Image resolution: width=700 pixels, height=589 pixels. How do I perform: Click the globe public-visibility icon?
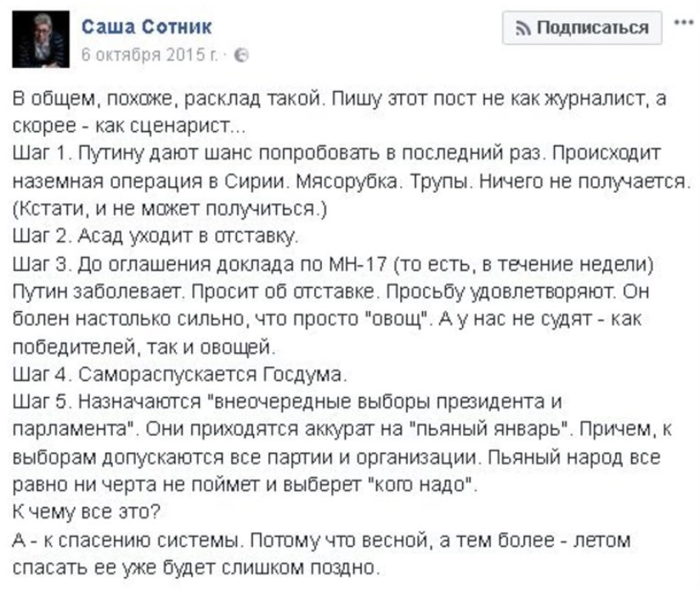coord(241,54)
